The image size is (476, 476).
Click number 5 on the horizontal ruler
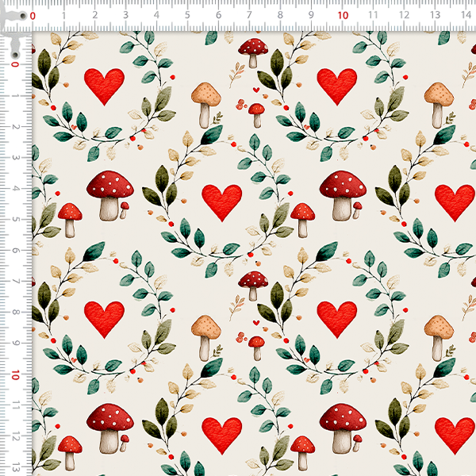point(187,14)
